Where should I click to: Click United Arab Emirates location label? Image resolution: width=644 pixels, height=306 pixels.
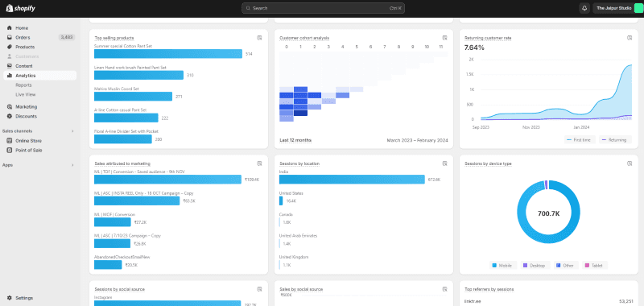[298, 236]
